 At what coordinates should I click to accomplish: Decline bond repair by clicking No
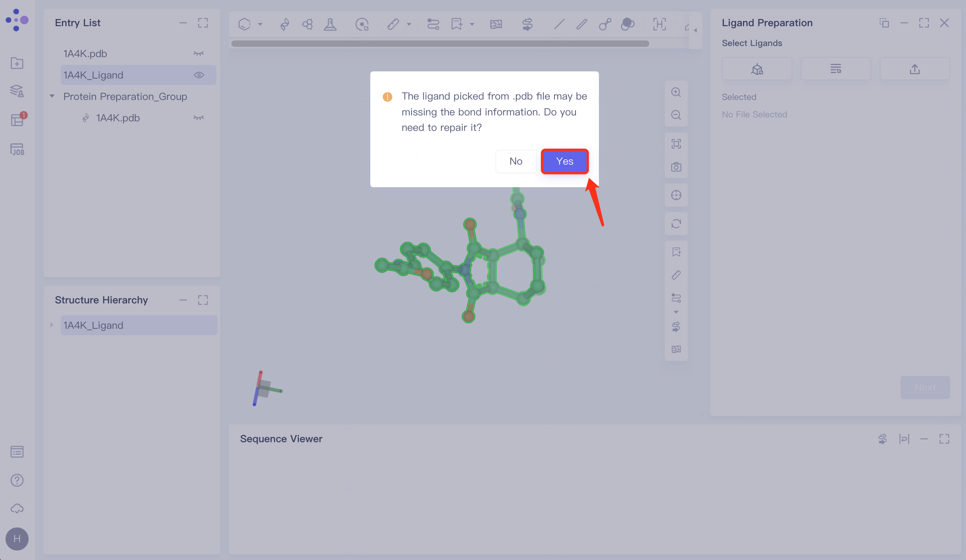pyautogui.click(x=516, y=161)
